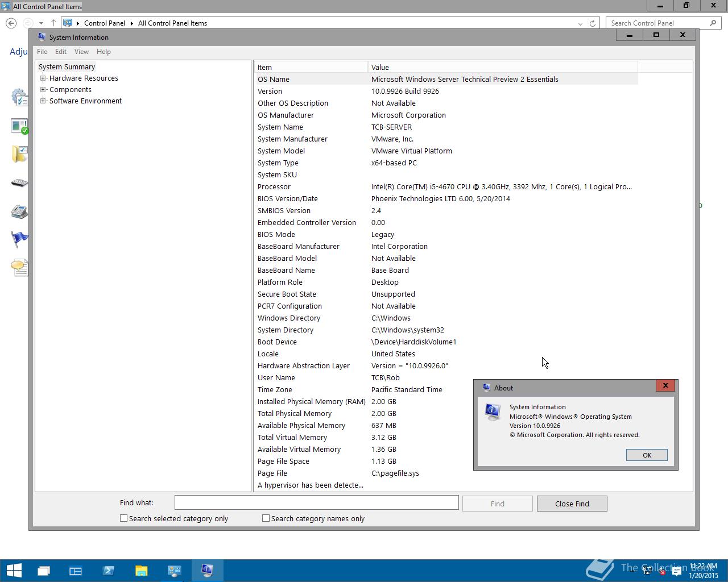Image resolution: width=728 pixels, height=582 pixels.
Task: Click the Control Panel search magnifier icon
Action: (713, 23)
